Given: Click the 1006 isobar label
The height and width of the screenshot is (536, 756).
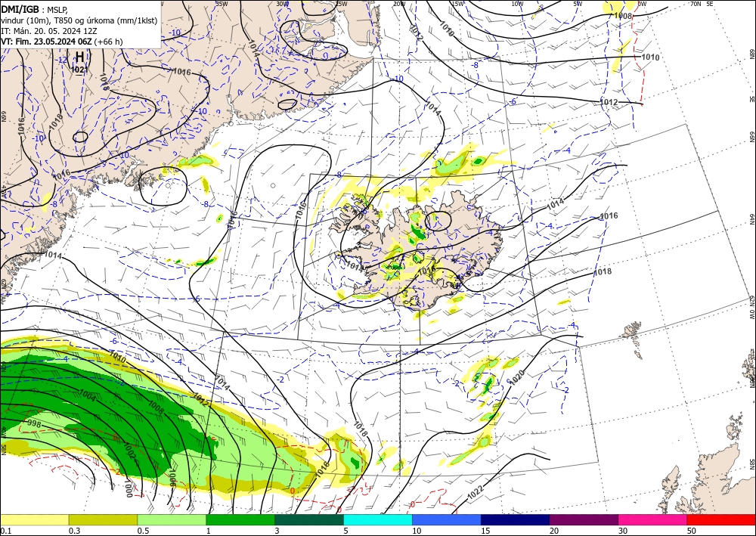Looking at the screenshot, I should [172, 478].
